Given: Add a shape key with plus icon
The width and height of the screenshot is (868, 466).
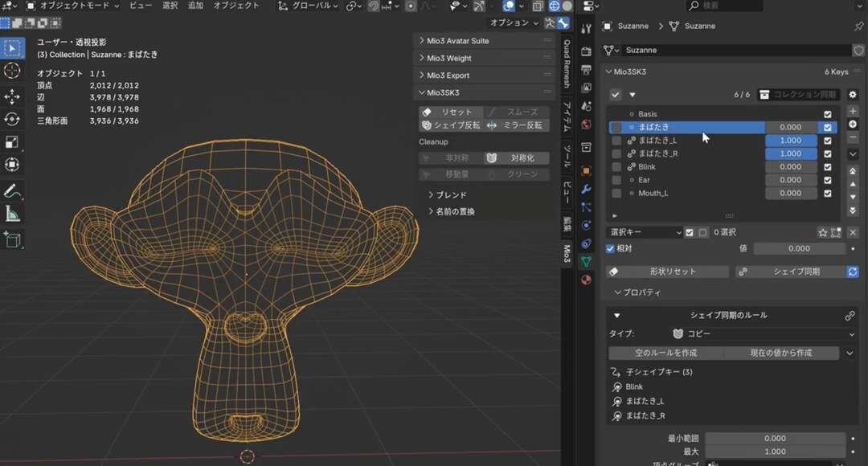Looking at the screenshot, I should [x=853, y=111].
